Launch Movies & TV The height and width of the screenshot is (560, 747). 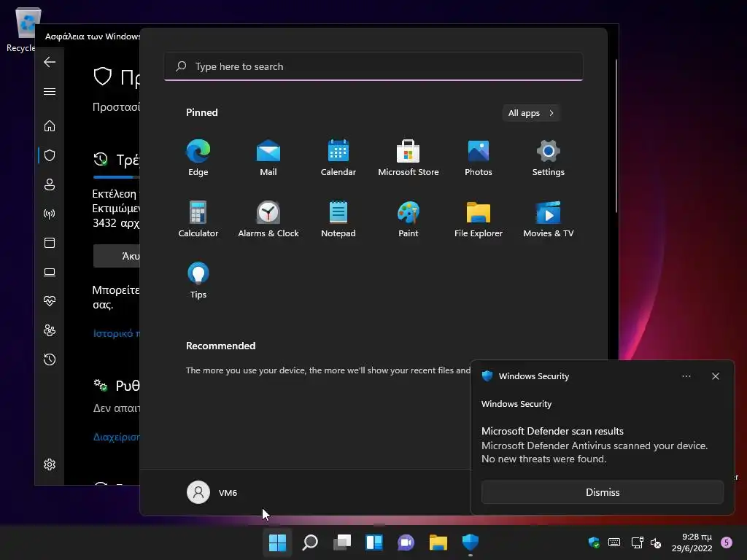click(x=549, y=219)
